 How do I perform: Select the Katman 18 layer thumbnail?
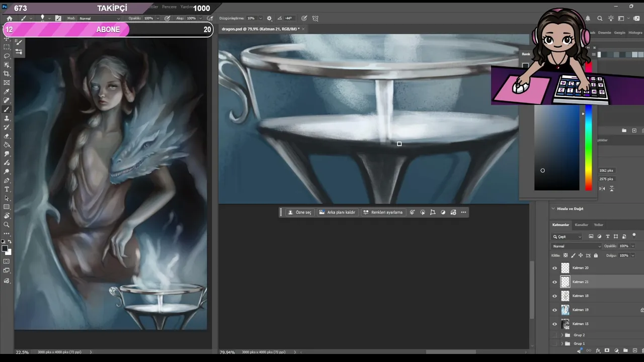click(x=566, y=296)
